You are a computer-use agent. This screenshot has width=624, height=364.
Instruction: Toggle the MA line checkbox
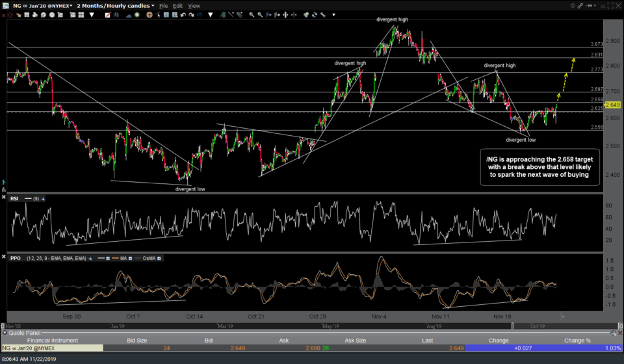129,258
